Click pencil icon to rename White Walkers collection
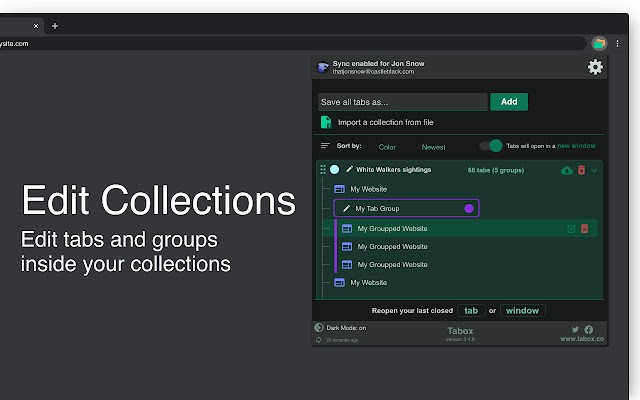 [350, 170]
